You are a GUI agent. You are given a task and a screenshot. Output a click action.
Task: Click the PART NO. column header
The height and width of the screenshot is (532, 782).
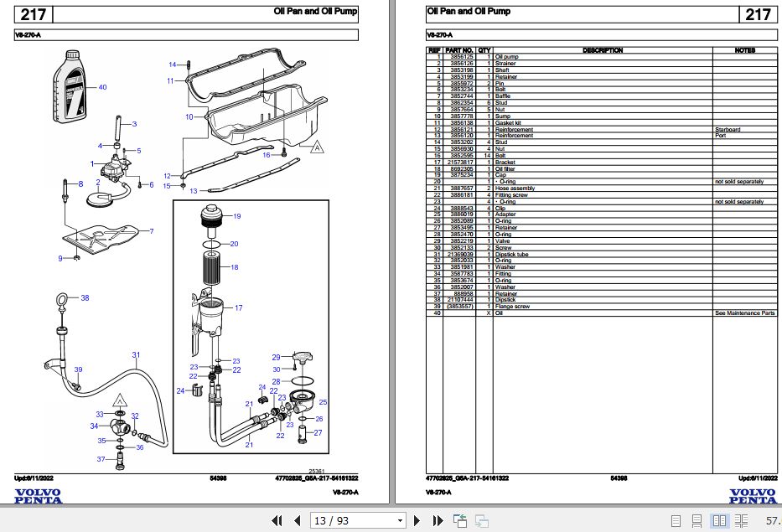pos(458,50)
